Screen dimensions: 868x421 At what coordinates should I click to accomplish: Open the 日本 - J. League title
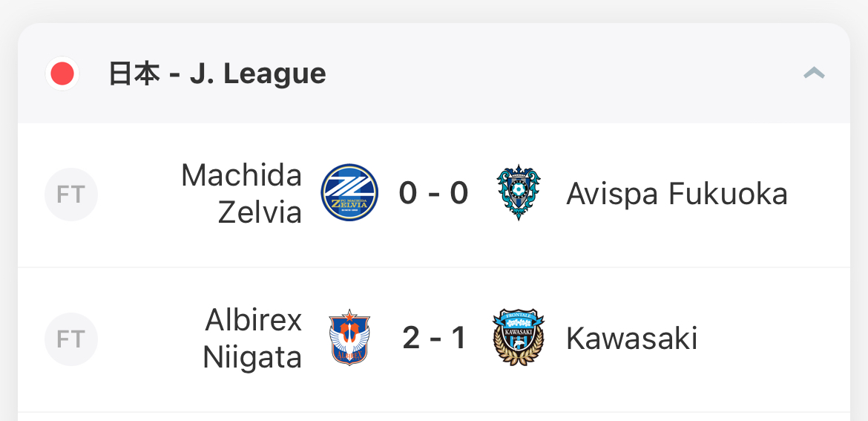click(217, 74)
